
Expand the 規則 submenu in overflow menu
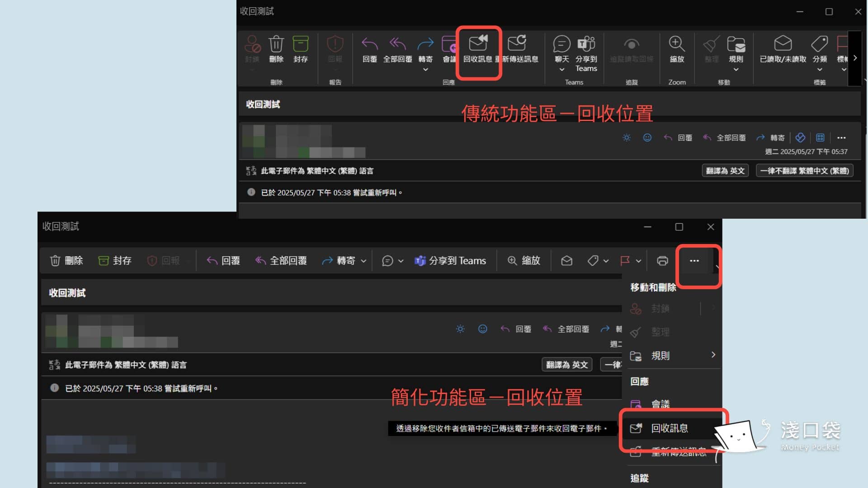(713, 356)
